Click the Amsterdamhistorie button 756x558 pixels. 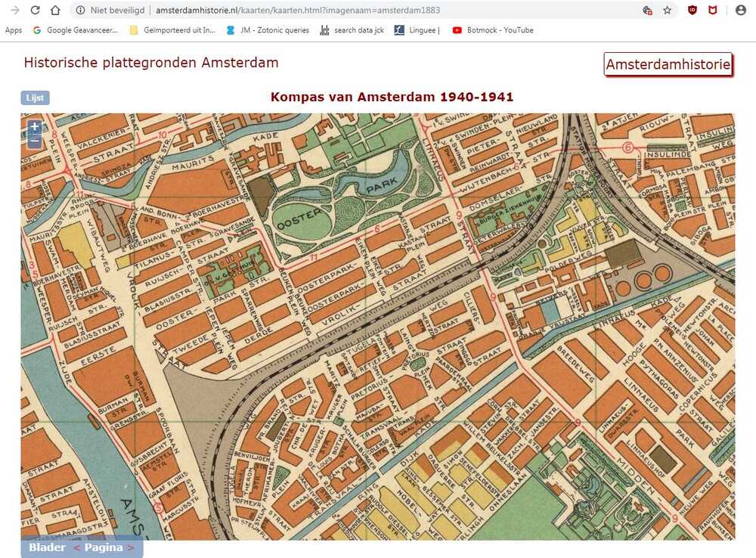668,64
